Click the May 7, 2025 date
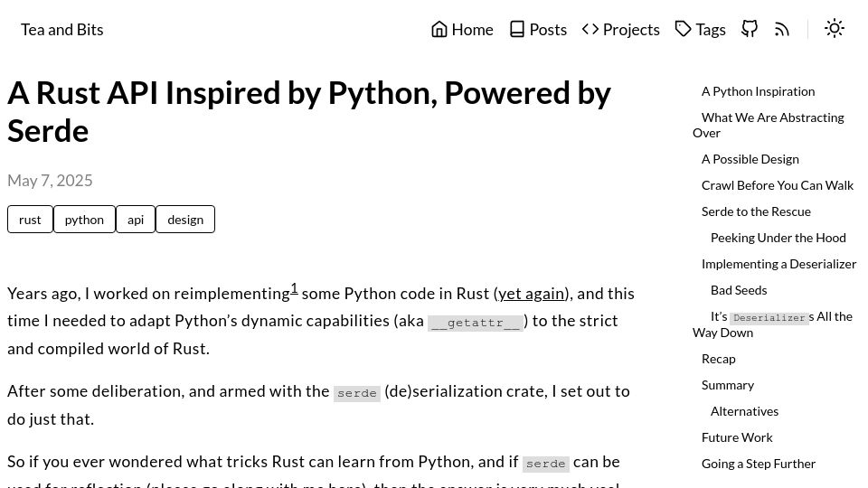 50,181
